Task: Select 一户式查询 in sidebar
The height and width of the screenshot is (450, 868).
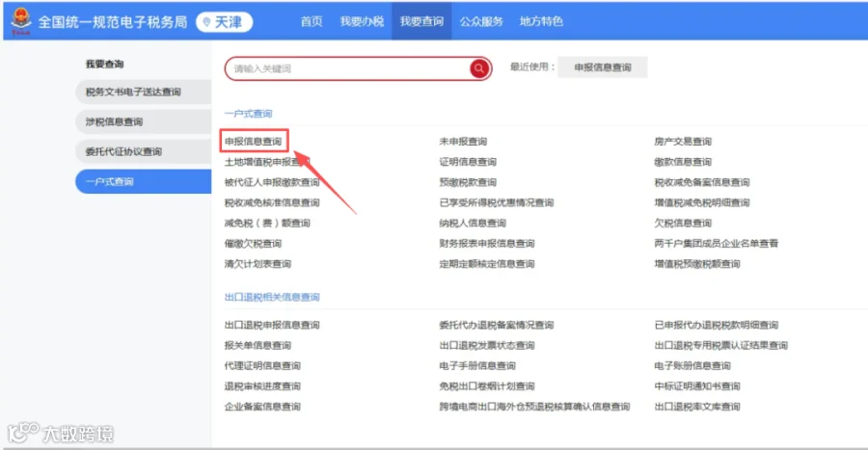Action: click(144, 181)
